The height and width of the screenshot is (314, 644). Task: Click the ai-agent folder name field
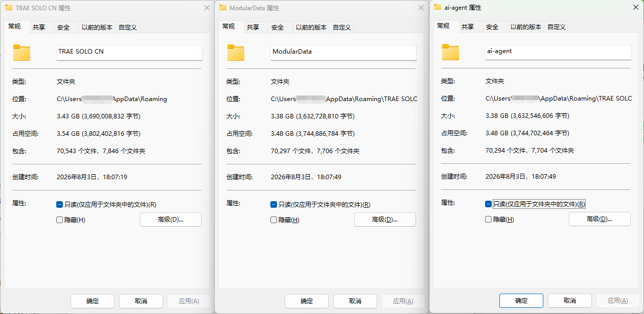point(558,52)
